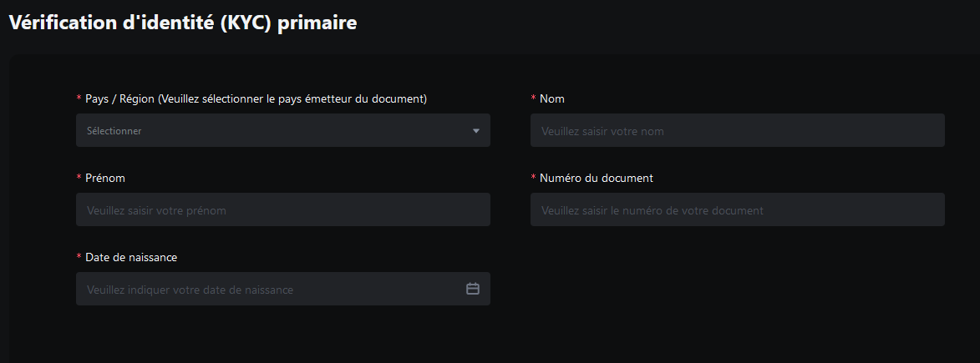Screen dimensions: 980x363
Task: Select the Numéro du document input field
Action: [738, 209]
